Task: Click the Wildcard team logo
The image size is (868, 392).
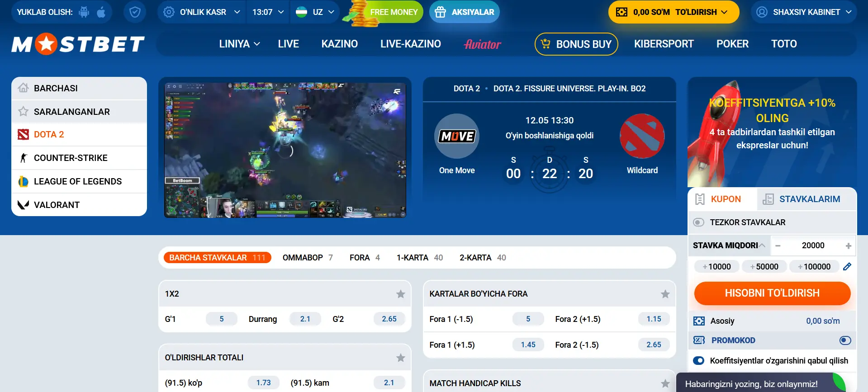Action: coord(642,136)
